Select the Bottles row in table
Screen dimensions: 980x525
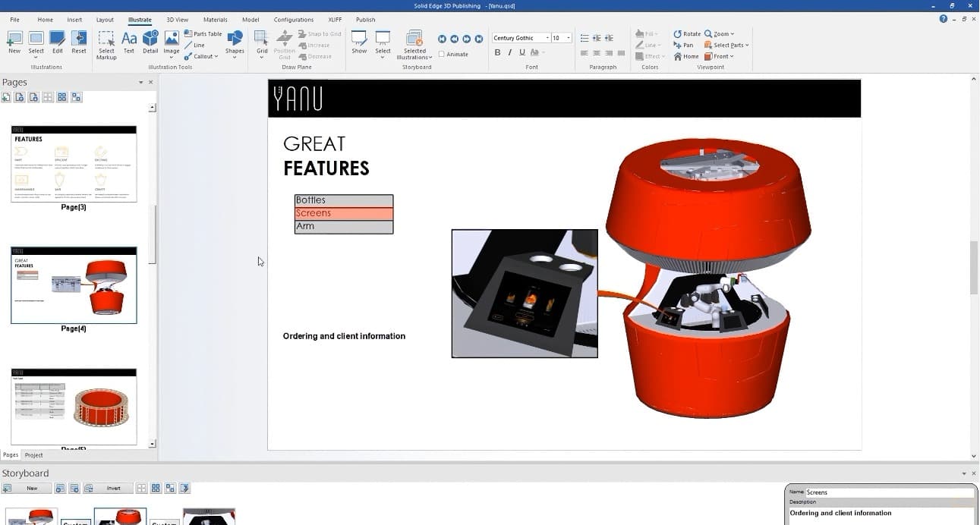point(344,200)
